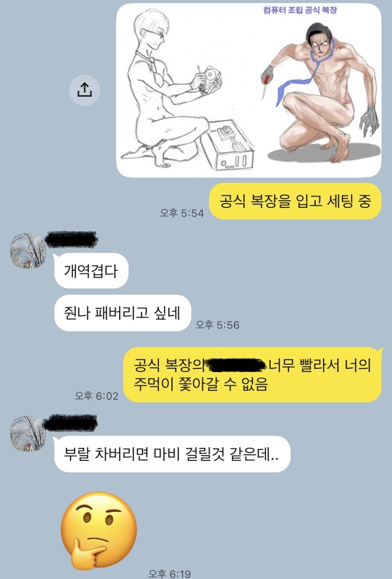Click the '오후 5:54' timestamp
Viewport: 392px width, 579px height.
(182, 213)
